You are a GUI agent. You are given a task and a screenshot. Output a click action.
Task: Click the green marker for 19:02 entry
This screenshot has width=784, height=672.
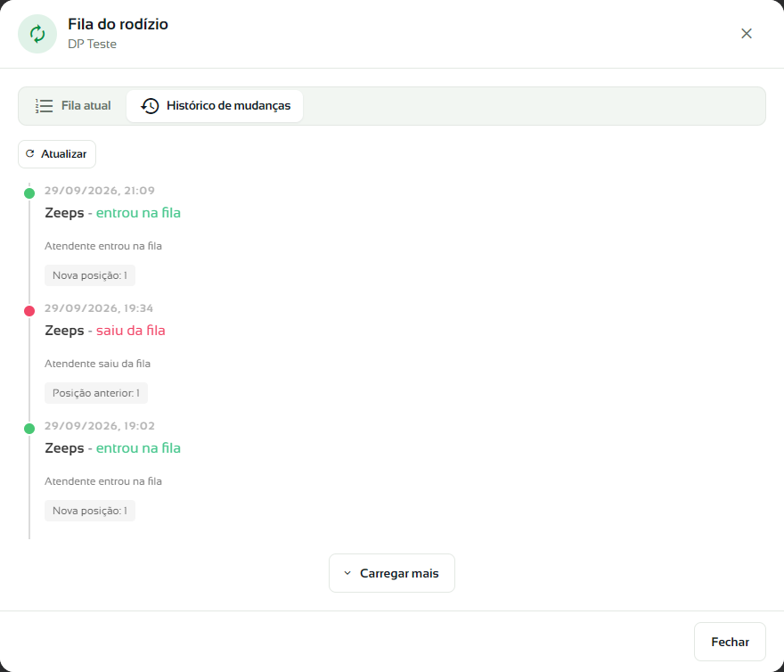pos(29,429)
